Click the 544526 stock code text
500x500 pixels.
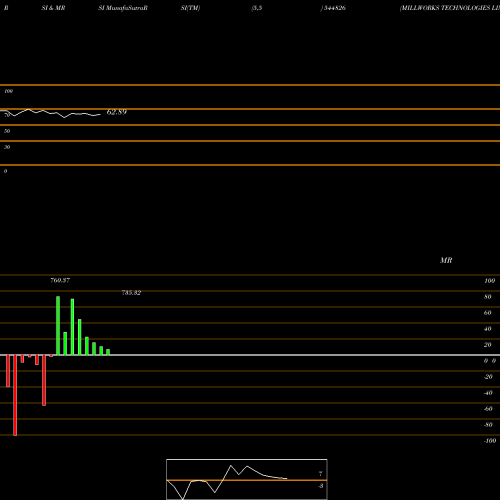tap(334, 8)
